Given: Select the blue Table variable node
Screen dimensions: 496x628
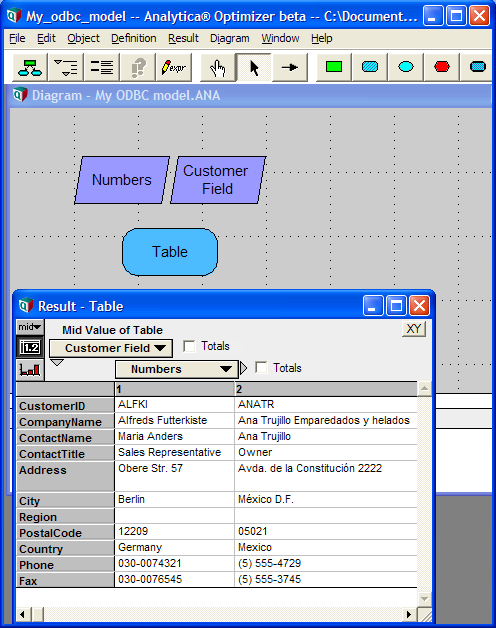Looking at the screenshot, I should 170,252.
